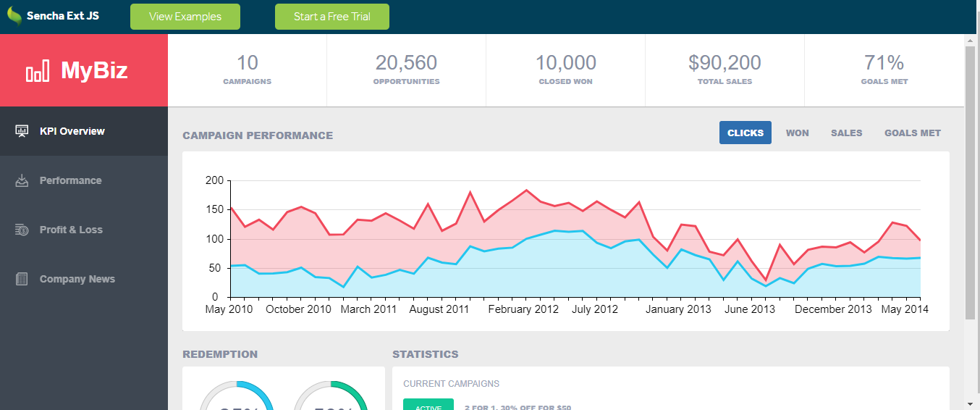This screenshot has width=980, height=410.
Task: Click the 71% Goals Met stat
Action: pos(884,70)
